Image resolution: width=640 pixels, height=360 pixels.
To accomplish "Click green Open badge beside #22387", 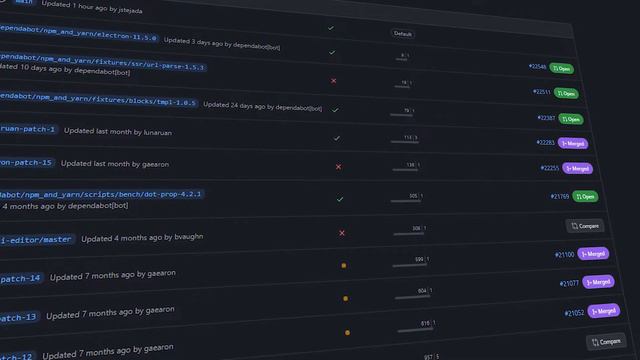I will 571,119.
